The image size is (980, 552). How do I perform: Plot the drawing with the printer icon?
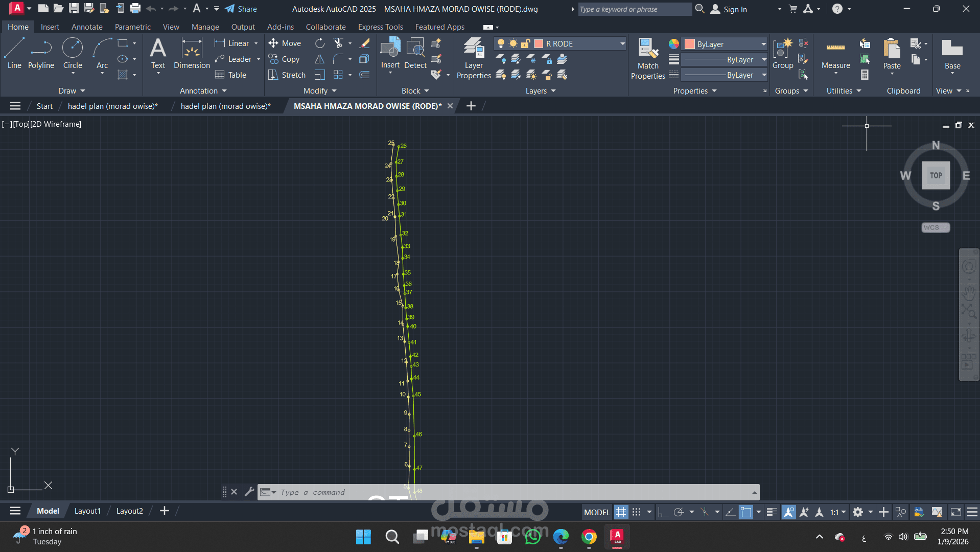[135, 9]
